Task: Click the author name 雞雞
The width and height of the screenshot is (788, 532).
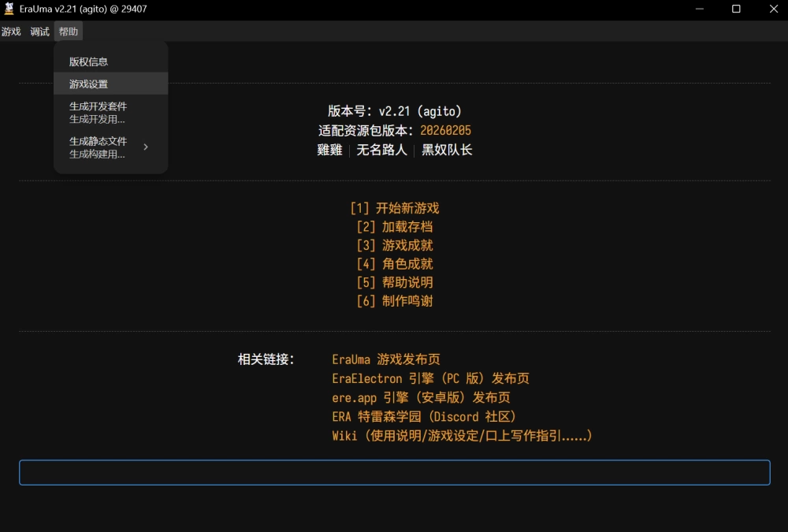Action: click(x=329, y=150)
